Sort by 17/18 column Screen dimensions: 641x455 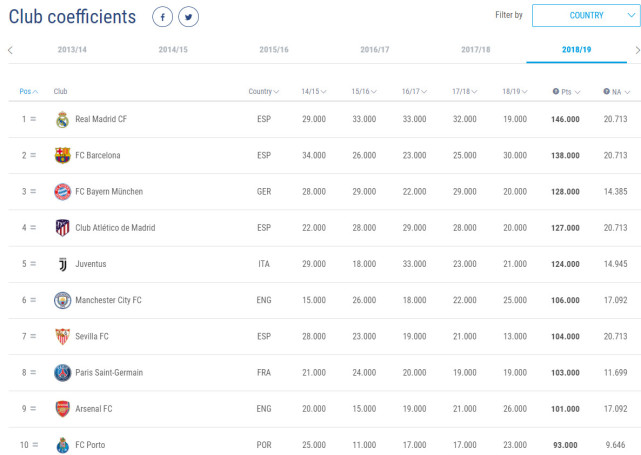coord(465,91)
